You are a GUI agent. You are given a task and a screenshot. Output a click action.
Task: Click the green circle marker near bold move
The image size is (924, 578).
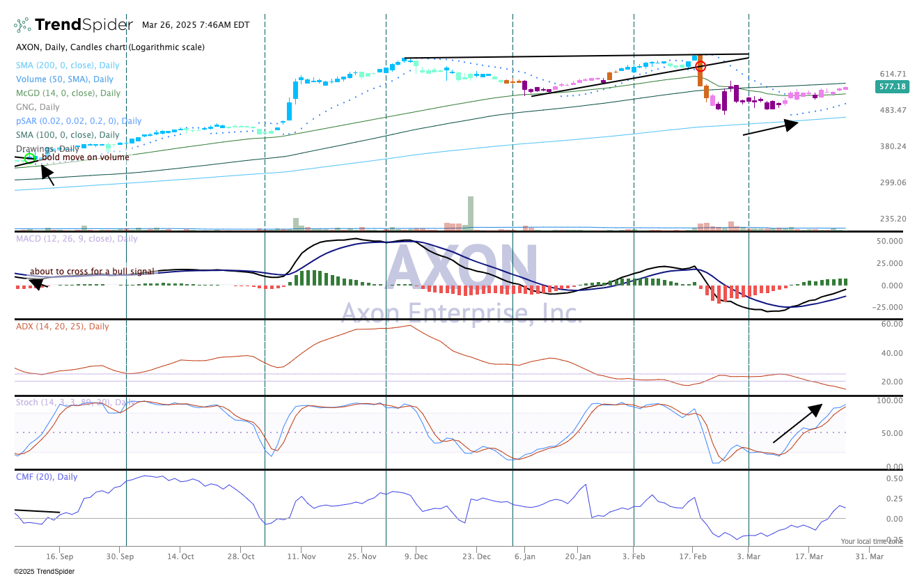pos(29,159)
